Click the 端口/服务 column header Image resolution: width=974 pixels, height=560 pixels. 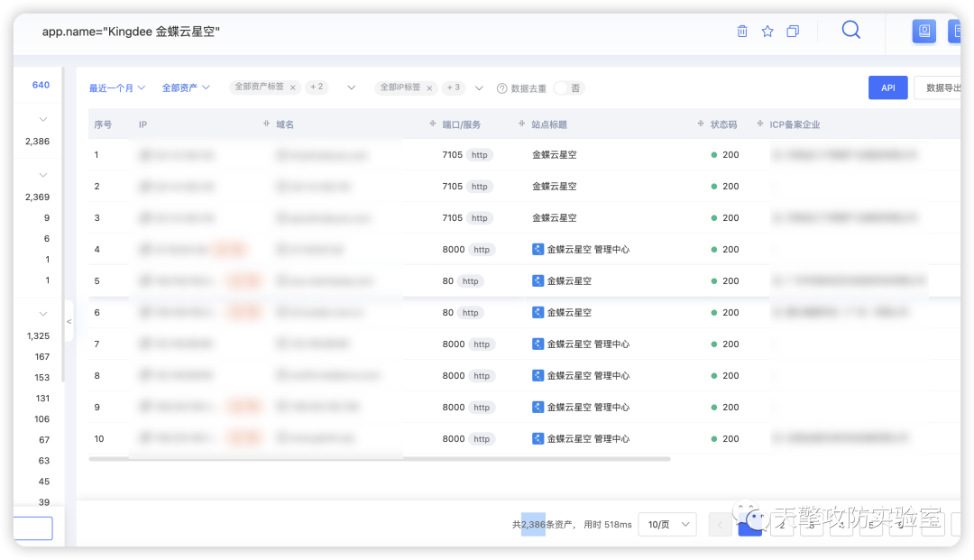tap(462, 124)
